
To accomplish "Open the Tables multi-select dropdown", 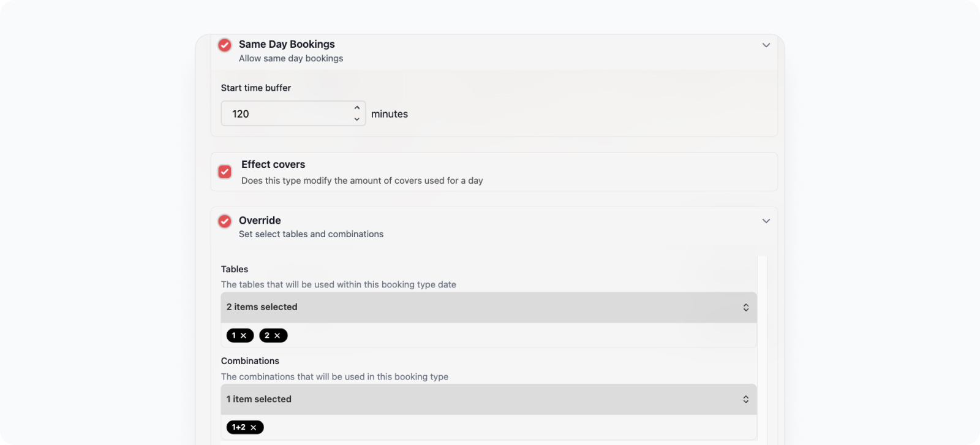I will [x=489, y=307].
